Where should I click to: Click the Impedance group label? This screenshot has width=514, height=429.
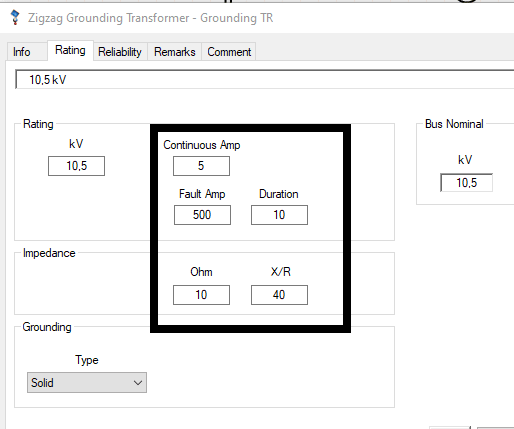(x=49, y=253)
